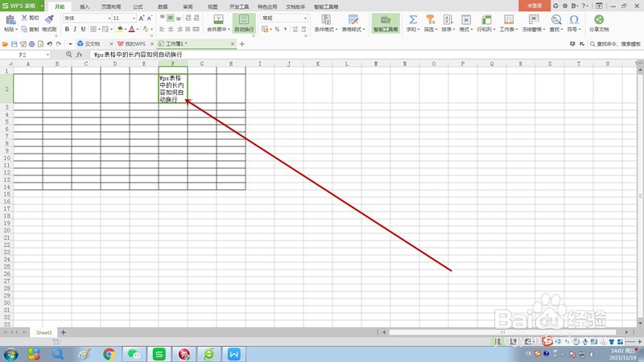Click the Undo arrow icon

pyautogui.click(x=50, y=44)
